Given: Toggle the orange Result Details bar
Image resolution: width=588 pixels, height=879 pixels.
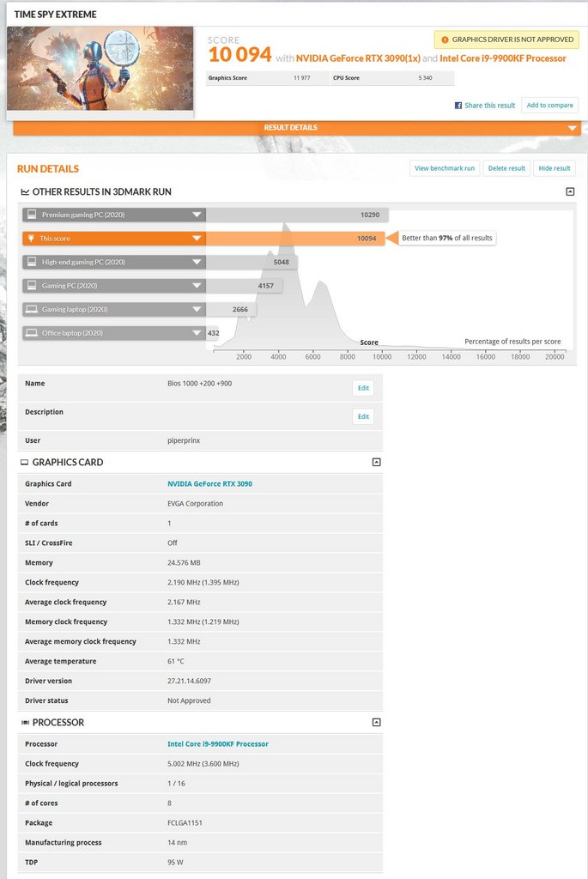Looking at the screenshot, I should [x=297, y=128].
